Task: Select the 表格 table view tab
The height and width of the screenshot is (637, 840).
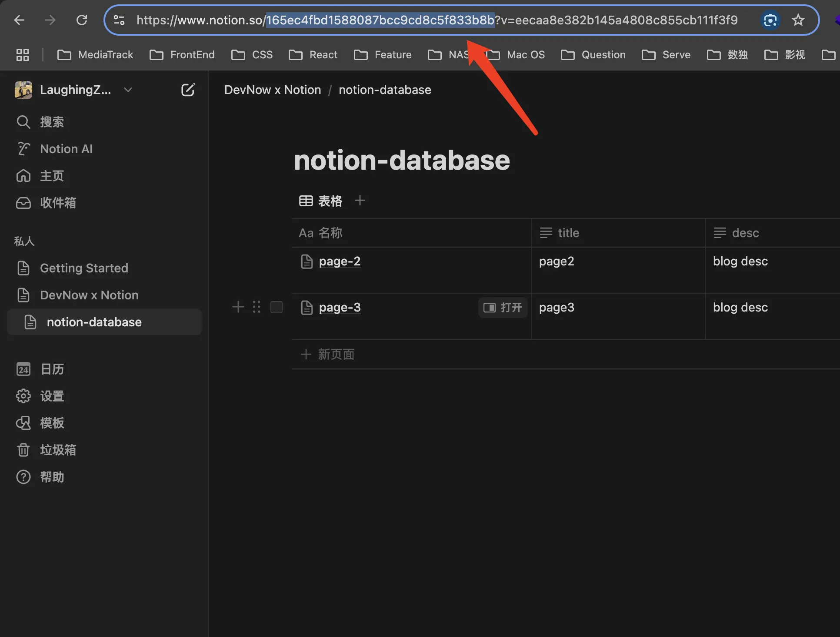Action: pos(321,201)
